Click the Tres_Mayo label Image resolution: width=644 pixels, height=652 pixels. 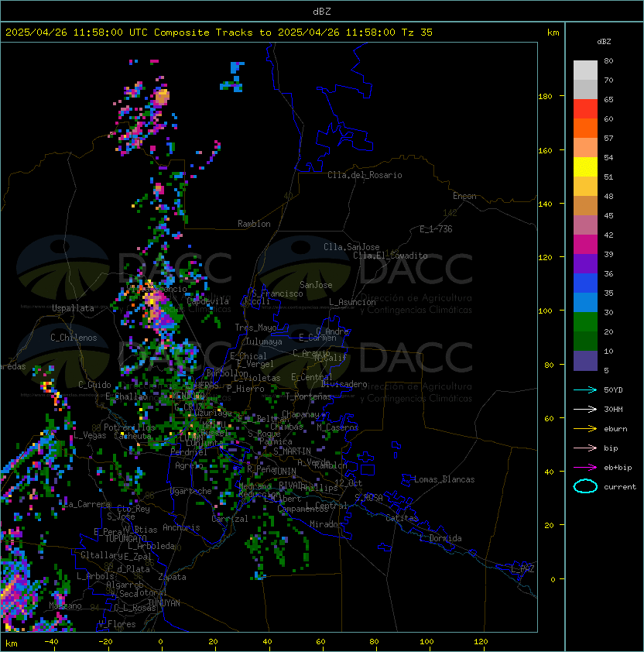click(x=255, y=328)
